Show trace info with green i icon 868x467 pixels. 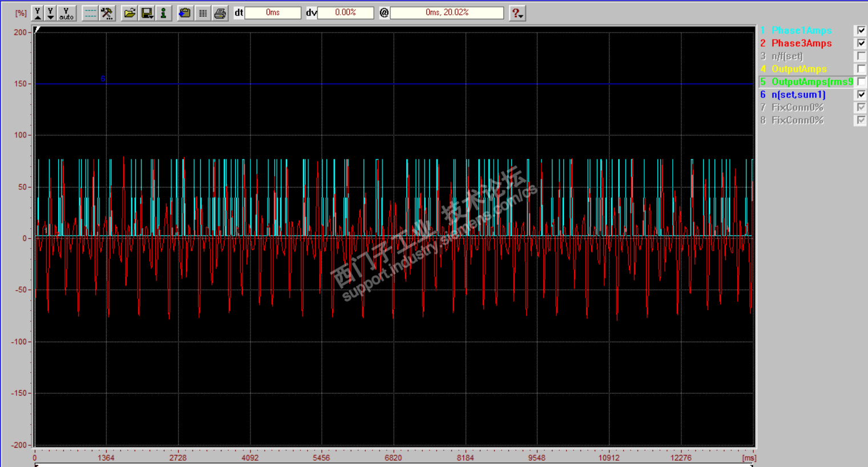click(x=163, y=13)
